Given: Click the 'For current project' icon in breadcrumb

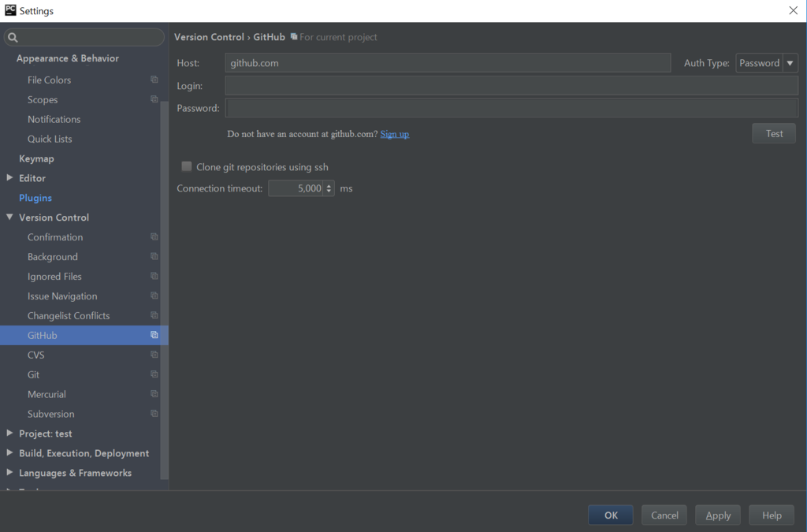Looking at the screenshot, I should click(294, 36).
